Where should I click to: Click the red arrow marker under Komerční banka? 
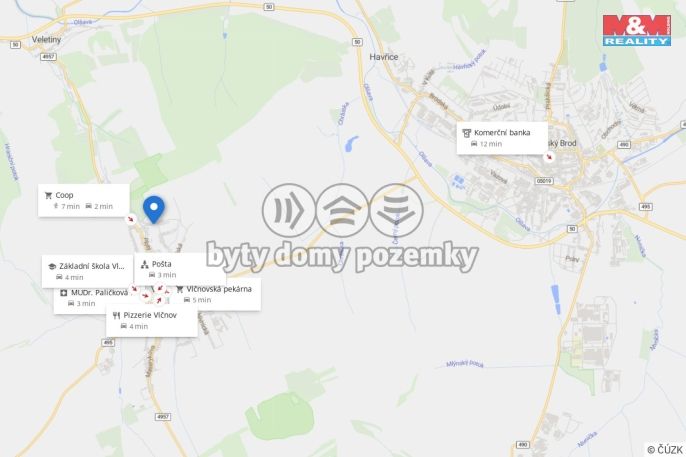coord(549,157)
